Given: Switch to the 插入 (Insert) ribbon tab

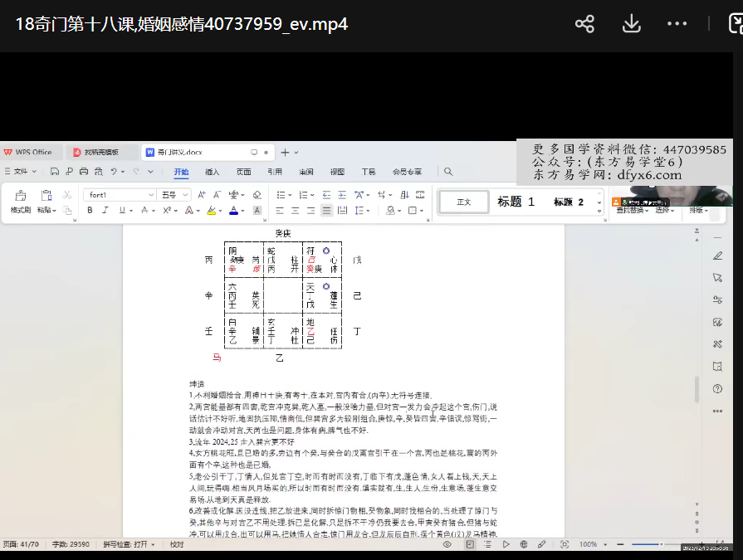Looking at the screenshot, I should [213, 173].
